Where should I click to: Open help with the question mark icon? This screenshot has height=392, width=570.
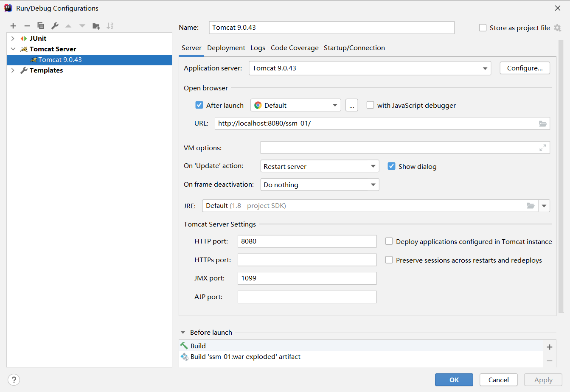[14, 380]
